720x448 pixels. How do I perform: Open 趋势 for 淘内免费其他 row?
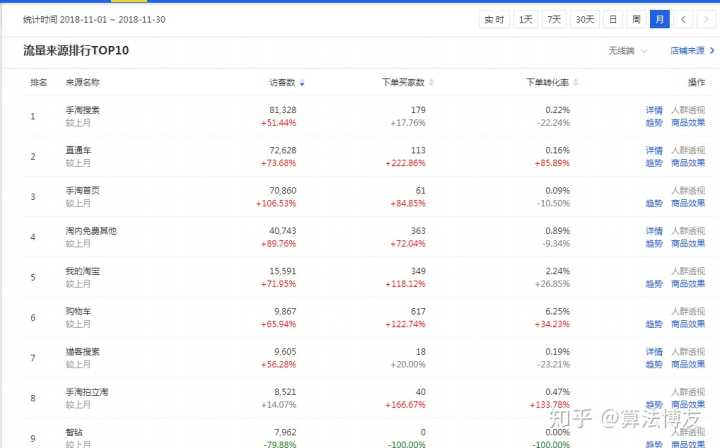click(x=654, y=243)
